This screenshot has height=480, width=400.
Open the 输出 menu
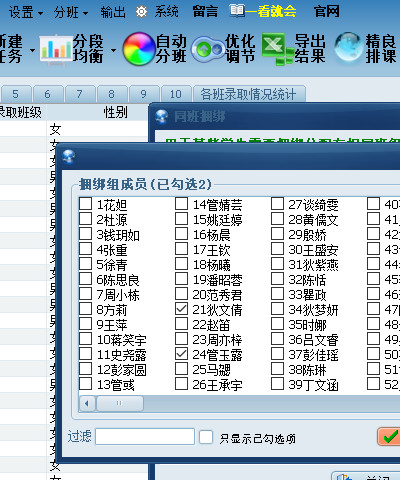(x=113, y=13)
